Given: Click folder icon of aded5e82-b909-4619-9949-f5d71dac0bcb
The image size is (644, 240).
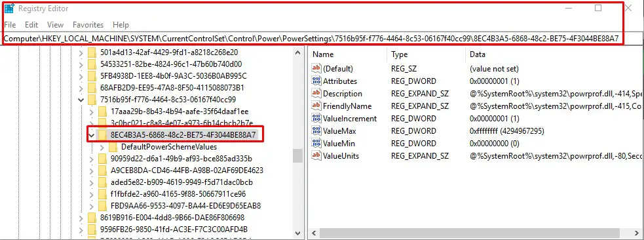Looking at the screenshot, I should [103, 182].
